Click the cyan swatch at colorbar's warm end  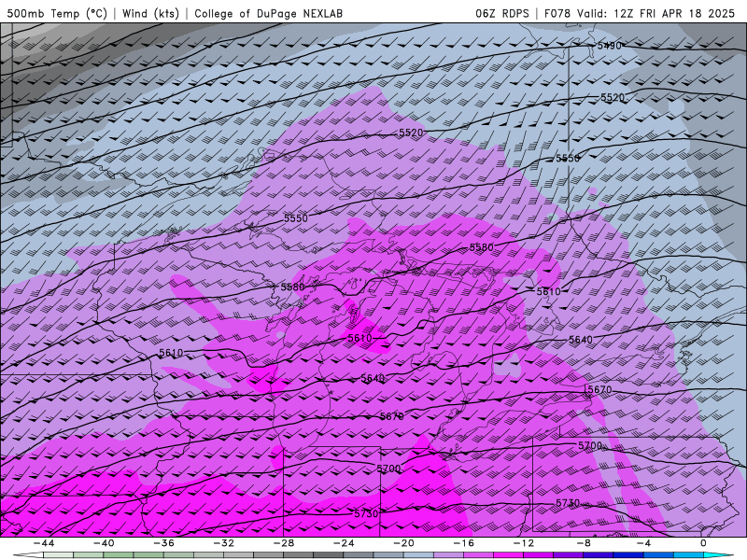click(719, 555)
